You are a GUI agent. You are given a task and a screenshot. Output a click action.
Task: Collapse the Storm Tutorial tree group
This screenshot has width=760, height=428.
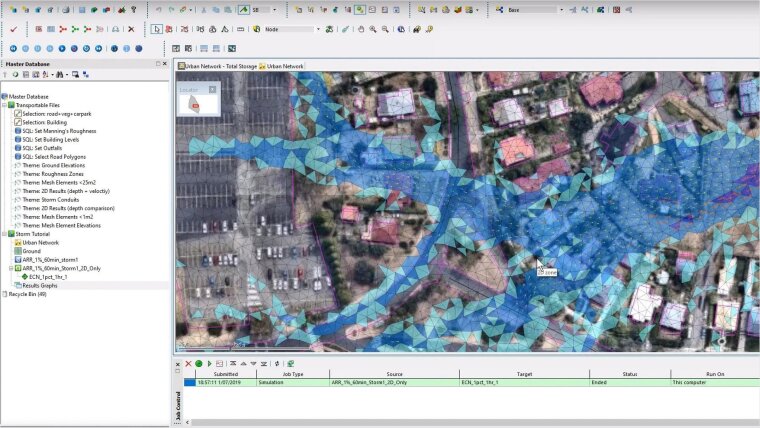5,233
